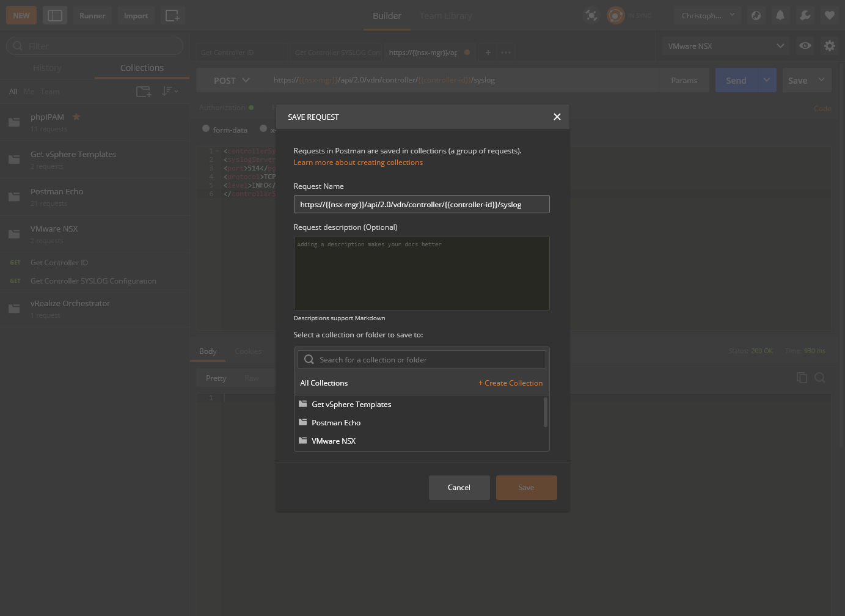The image size is (845, 616).
Task: Expand the Send button dropdown arrow
Action: [x=767, y=80]
